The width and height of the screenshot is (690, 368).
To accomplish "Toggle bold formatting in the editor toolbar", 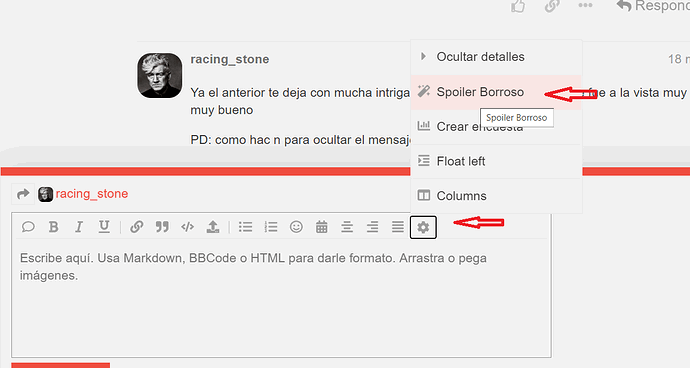I will pyautogui.click(x=54, y=227).
